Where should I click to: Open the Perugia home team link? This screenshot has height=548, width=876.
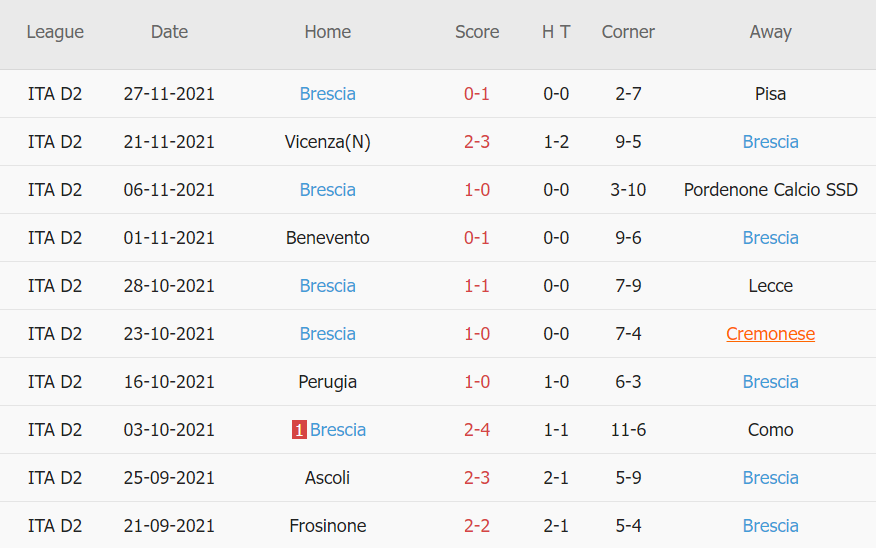[x=327, y=382]
